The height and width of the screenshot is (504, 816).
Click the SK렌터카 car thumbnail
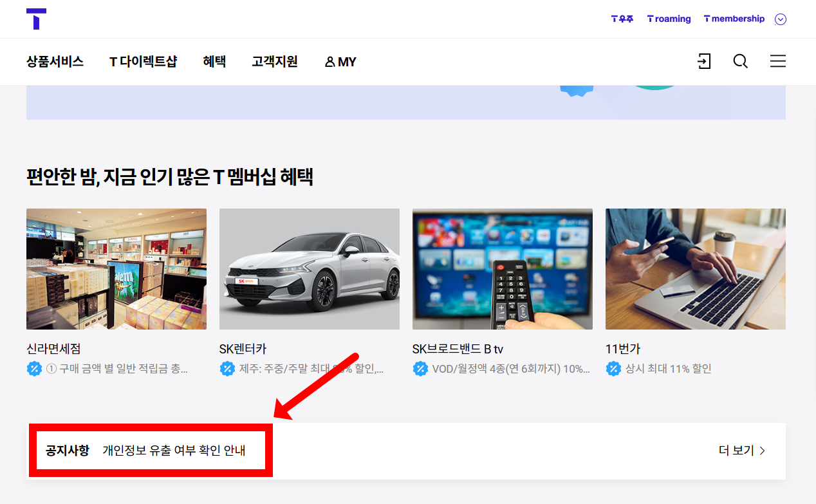pyautogui.click(x=310, y=269)
